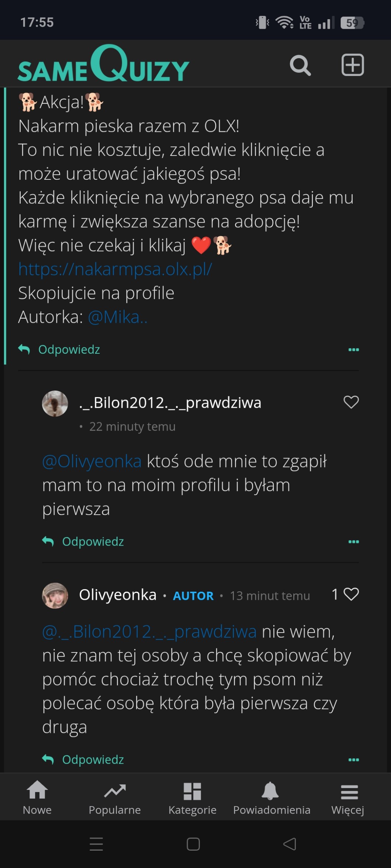View Olivyeonka's avatar picture
Viewport: 391px width, 868px height.
55,595
